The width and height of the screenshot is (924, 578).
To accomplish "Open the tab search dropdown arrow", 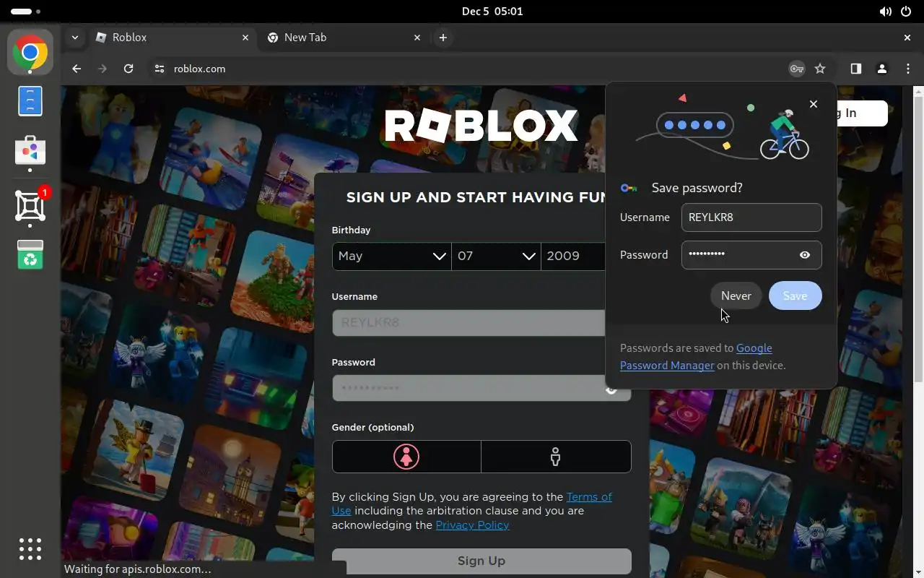I will (74, 38).
